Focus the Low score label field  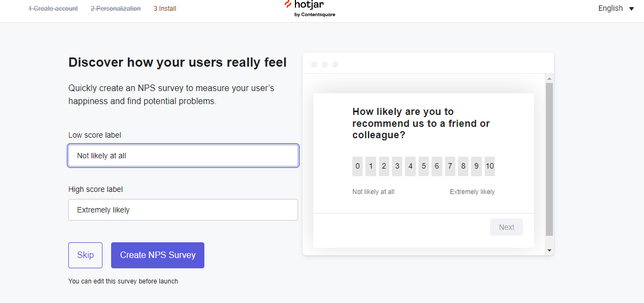[183, 156]
